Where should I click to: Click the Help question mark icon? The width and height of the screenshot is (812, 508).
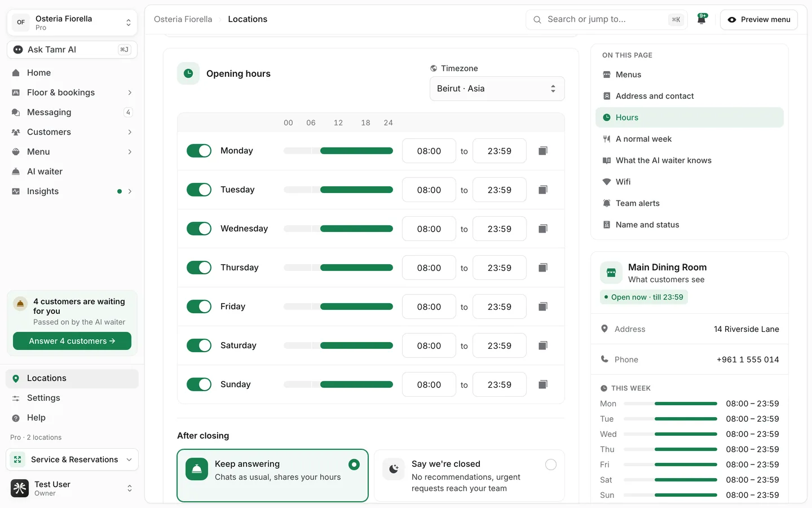point(16,418)
